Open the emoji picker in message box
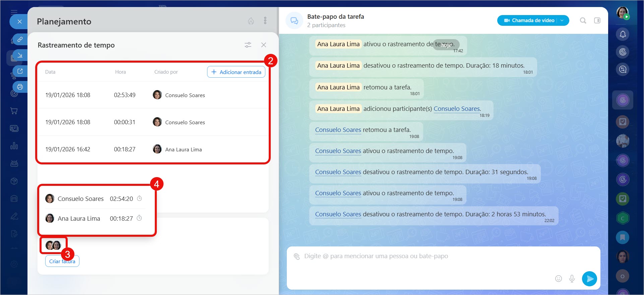The image size is (644, 295). pos(558,279)
